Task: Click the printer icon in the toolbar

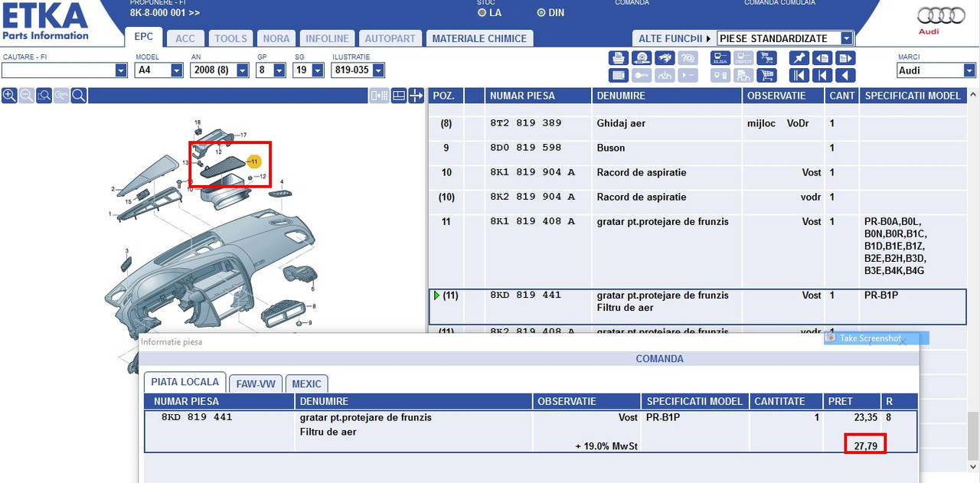Action: click(x=619, y=58)
